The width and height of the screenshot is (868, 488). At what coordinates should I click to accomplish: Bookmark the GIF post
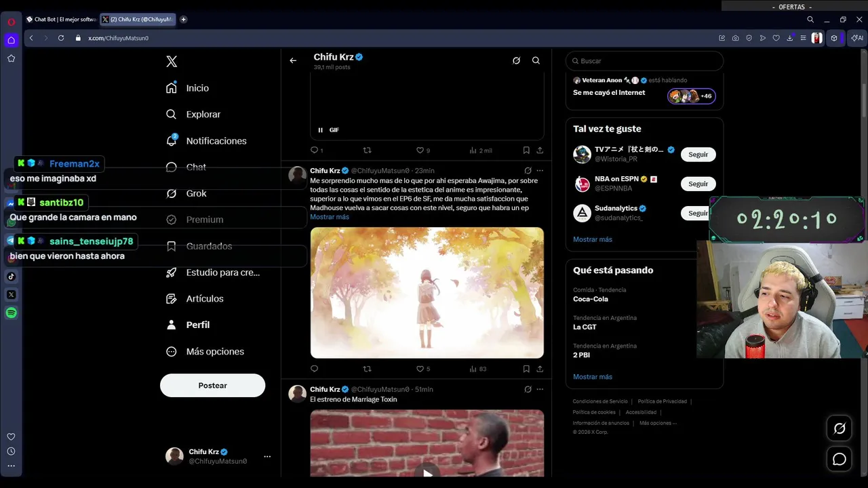[526, 150]
